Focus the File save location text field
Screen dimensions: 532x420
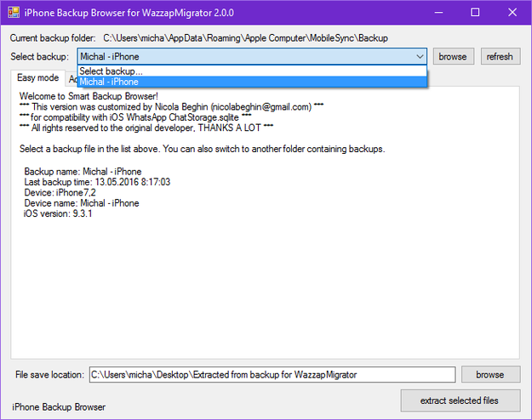pyautogui.click(x=272, y=375)
